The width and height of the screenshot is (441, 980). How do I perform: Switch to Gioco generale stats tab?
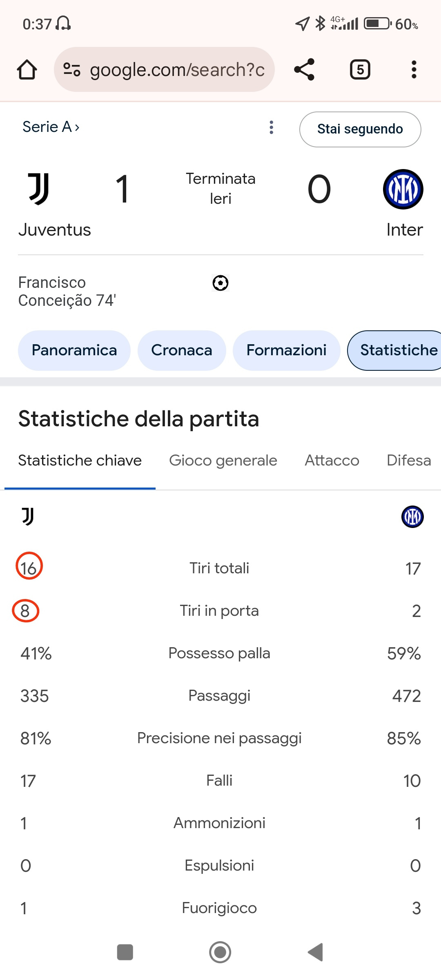coord(223,461)
